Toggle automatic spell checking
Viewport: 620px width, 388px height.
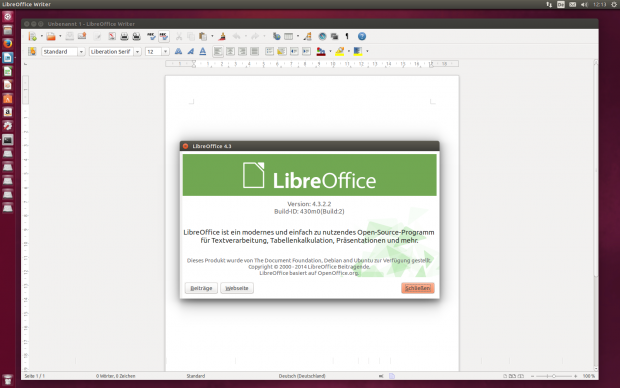[x=164, y=36]
